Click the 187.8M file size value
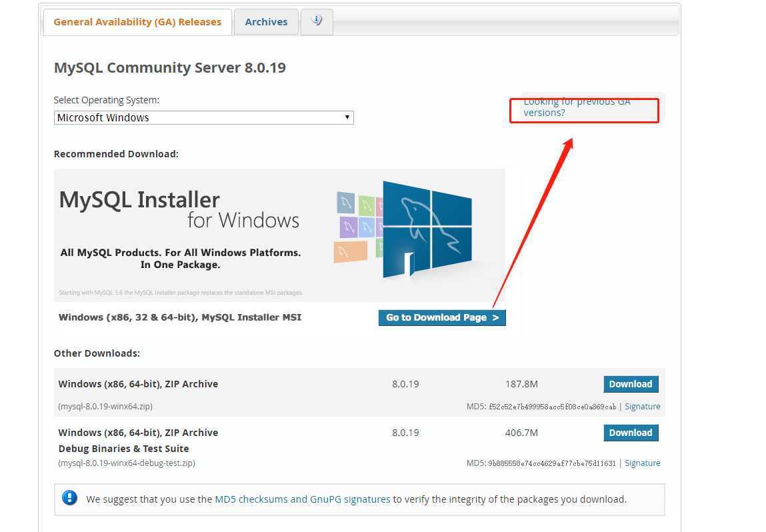 click(521, 384)
